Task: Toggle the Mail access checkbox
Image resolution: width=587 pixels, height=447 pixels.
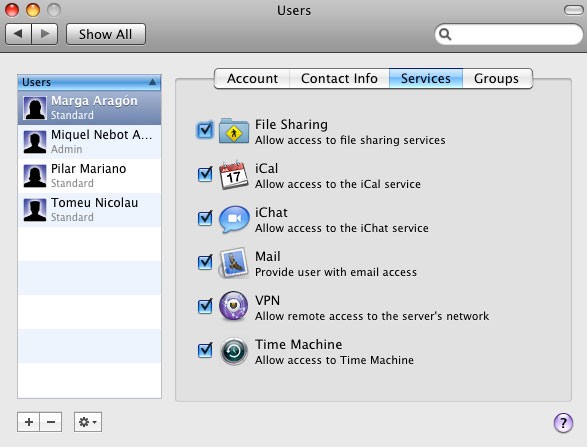Action: pyautogui.click(x=205, y=262)
